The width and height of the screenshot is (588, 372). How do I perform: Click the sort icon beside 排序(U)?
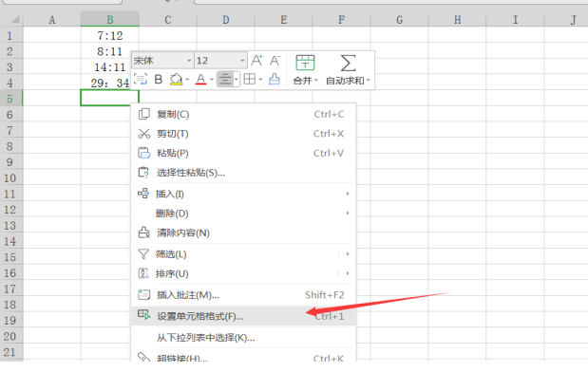[143, 273]
